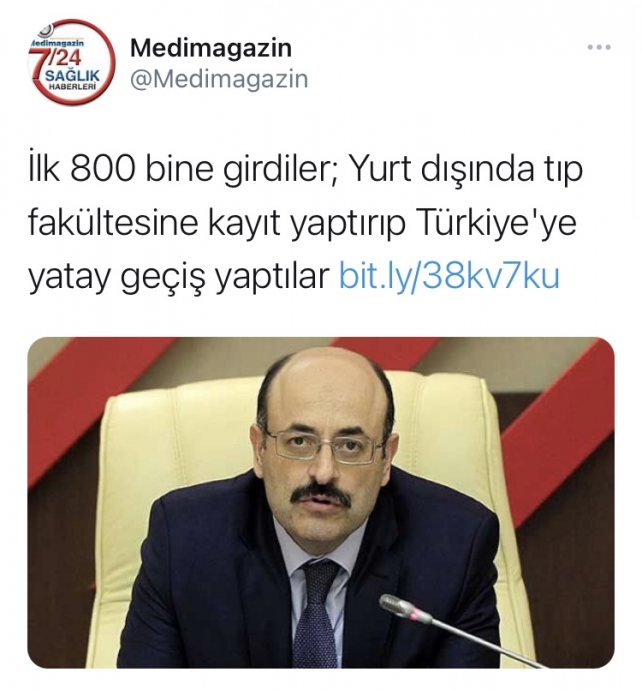The image size is (642, 690).
Task: Follow the bit.ly/38kv7ku link
Action: (x=449, y=276)
